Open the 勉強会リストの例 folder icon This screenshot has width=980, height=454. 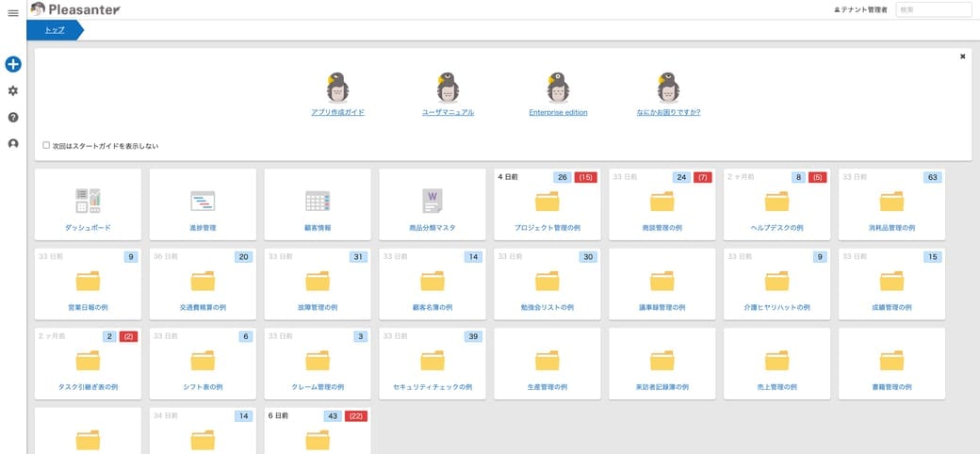click(547, 281)
